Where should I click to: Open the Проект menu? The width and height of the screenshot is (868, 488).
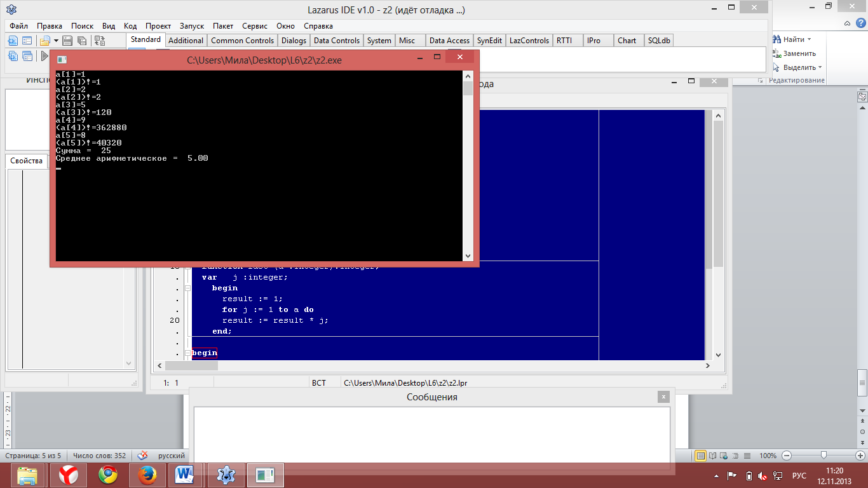tap(158, 26)
